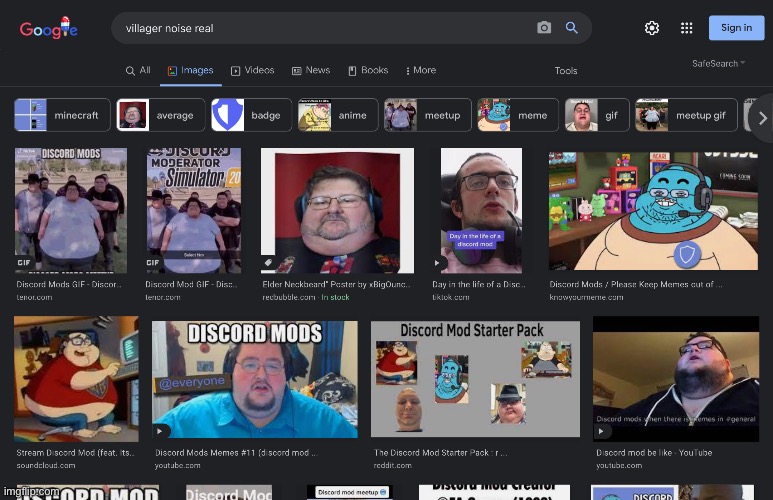The height and width of the screenshot is (500, 773).
Task: Open the News tab
Action: pyautogui.click(x=311, y=71)
